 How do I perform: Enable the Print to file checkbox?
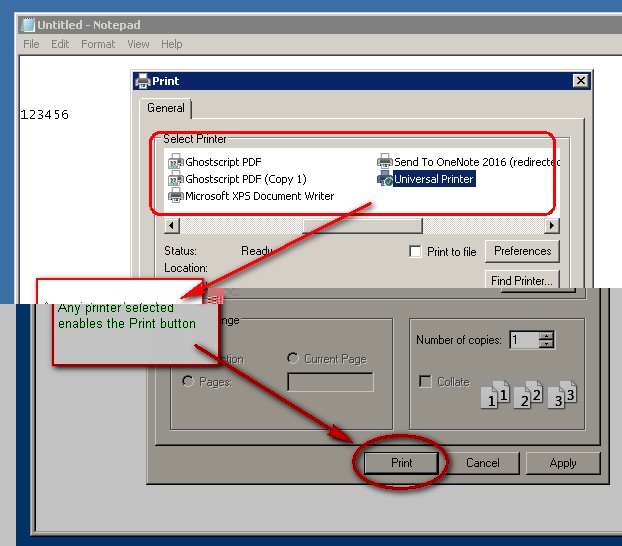click(x=416, y=252)
